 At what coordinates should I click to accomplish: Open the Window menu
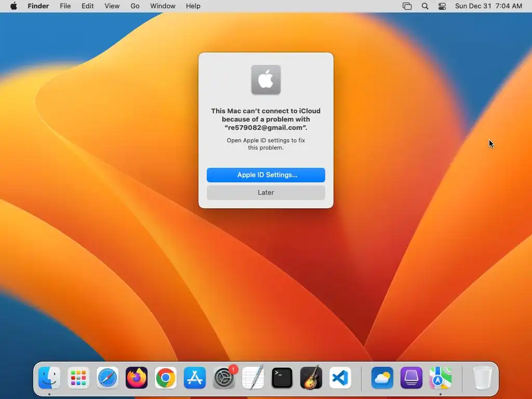[x=163, y=6]
